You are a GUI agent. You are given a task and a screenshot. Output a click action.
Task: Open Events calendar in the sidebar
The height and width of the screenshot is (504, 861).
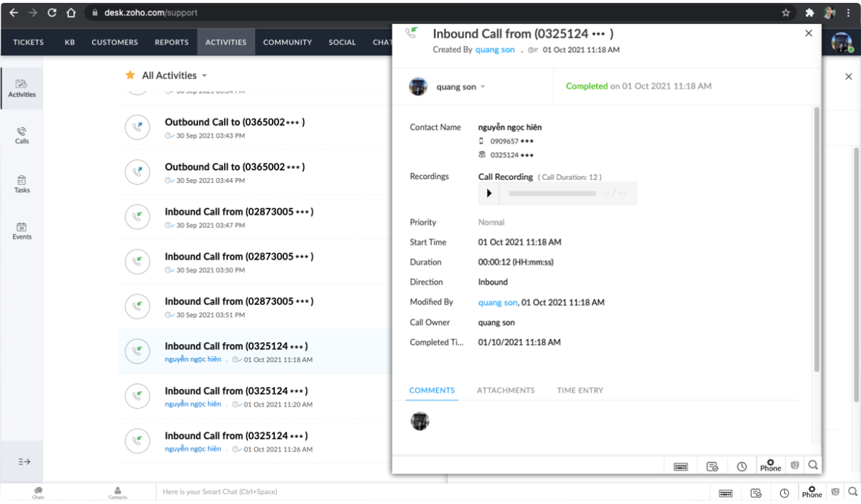(22, 230)
